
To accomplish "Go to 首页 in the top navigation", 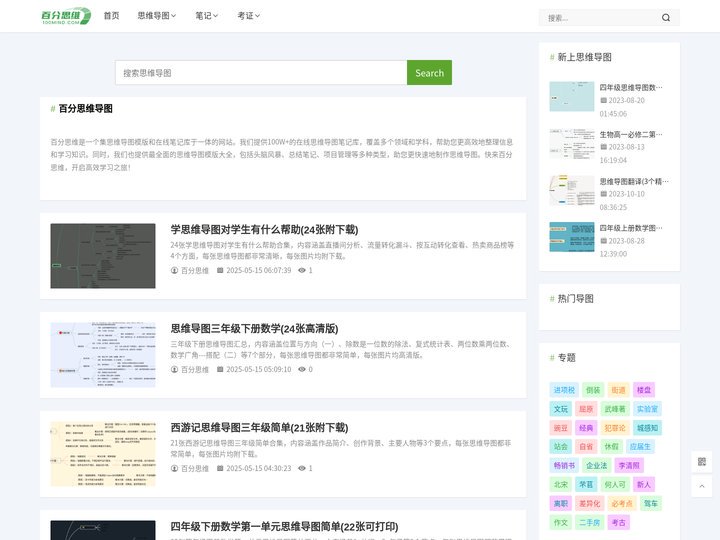I will coord(112,16).
